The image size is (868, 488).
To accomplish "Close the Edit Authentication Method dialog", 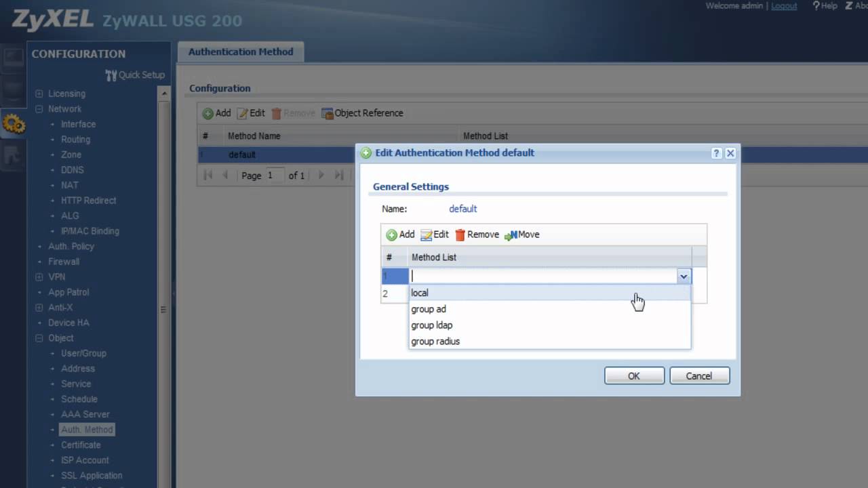I will (x=730, y=153).
